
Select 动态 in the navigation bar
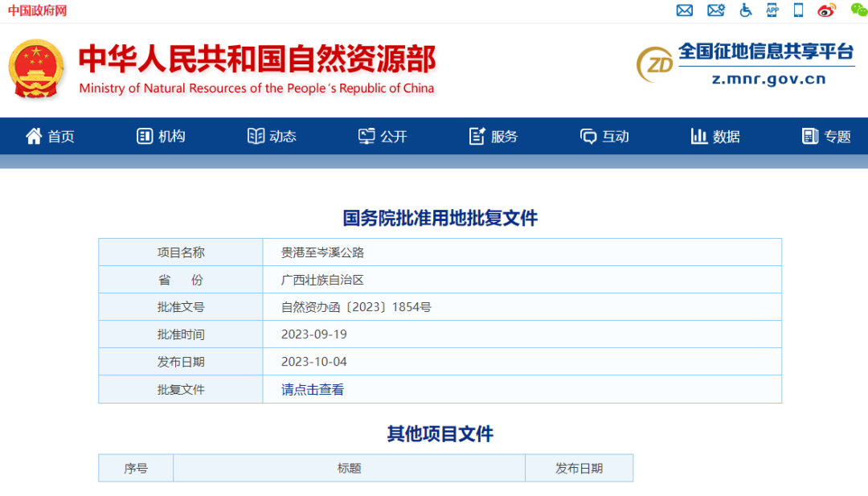coord(272,137)
